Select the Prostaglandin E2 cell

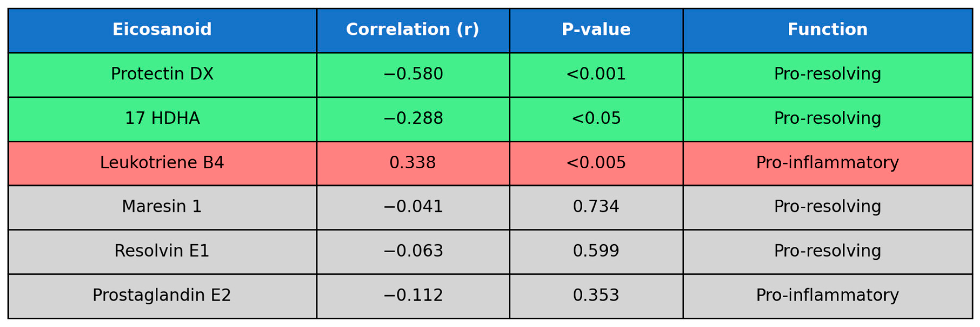pos(162,295)
